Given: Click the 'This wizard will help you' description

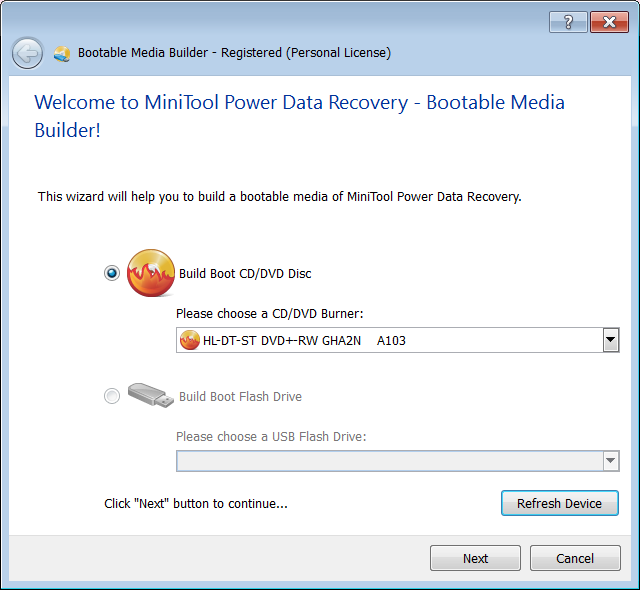Looking at the screenshot, I should click(280, 197).
